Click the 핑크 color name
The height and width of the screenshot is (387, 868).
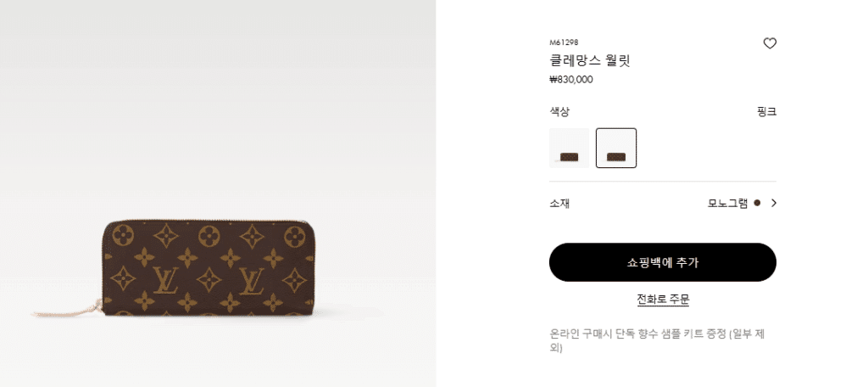click(766, 112)
